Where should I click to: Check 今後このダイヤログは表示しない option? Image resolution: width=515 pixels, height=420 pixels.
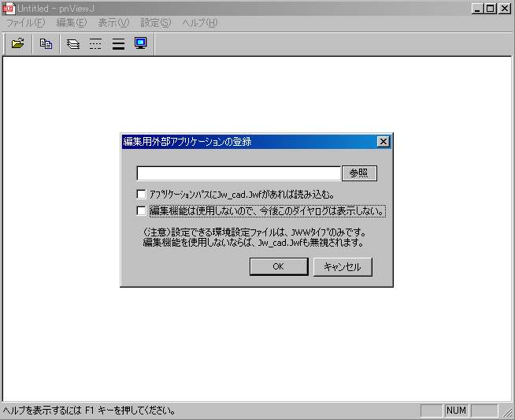[141, 210]
